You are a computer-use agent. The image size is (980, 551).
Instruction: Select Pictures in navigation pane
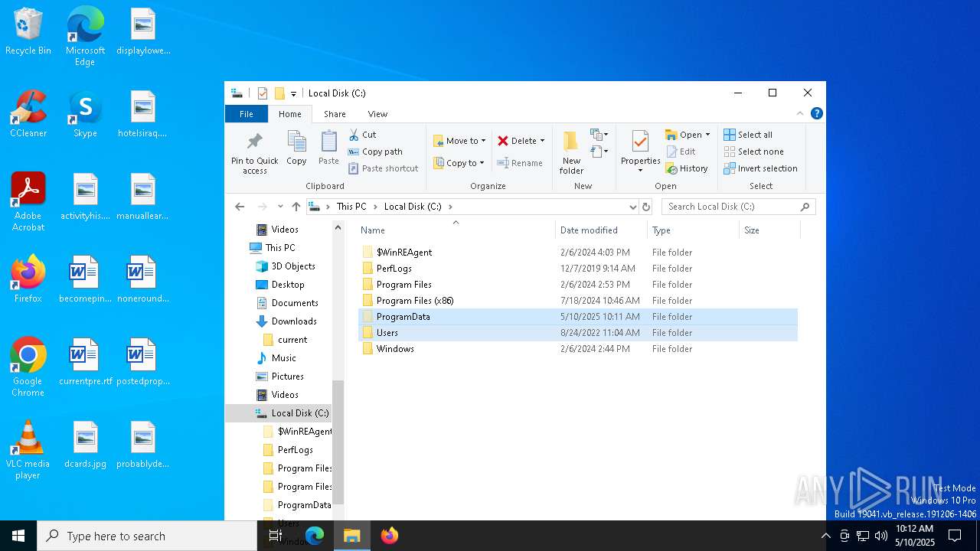287,377
